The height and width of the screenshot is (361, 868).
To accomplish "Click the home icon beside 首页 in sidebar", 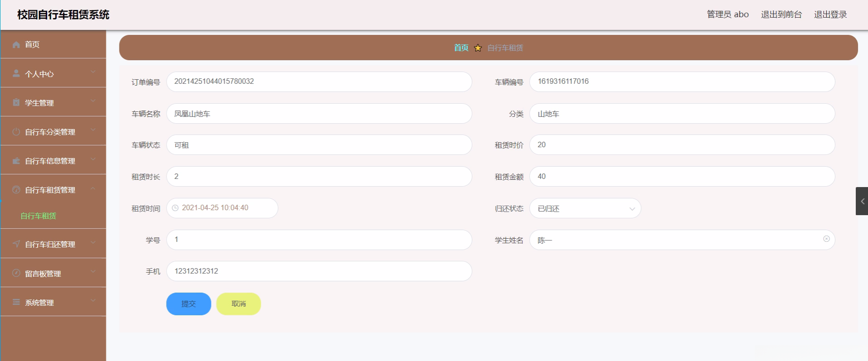I will click(16, 44).
